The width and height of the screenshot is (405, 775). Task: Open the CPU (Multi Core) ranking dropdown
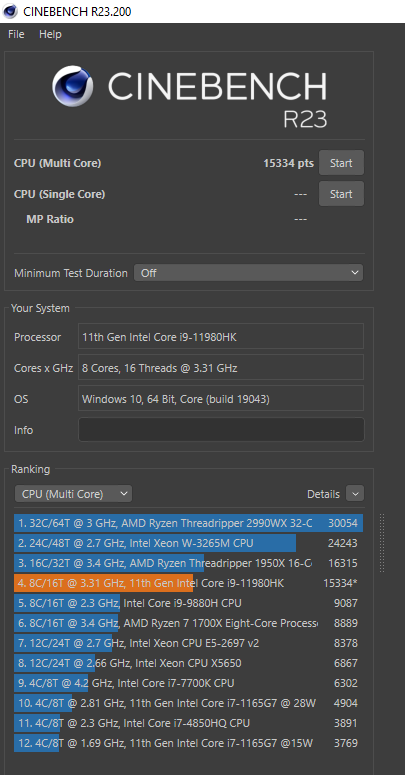tap(73, 494)
